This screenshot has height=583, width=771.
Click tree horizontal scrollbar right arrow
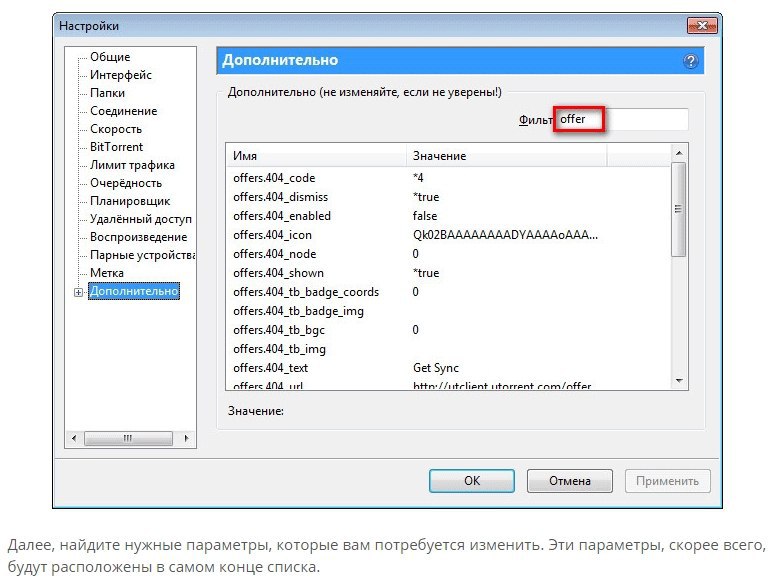tap(186, 438)
